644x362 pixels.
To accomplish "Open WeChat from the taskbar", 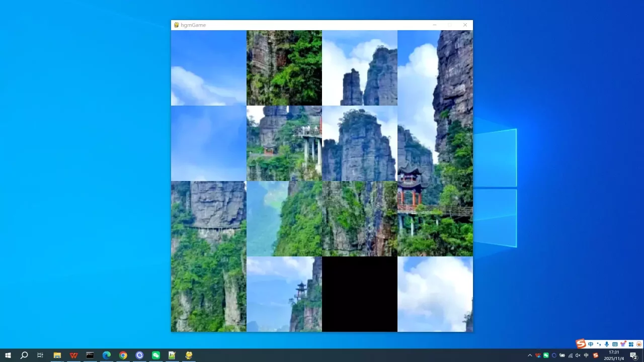I will pos(155,355).
